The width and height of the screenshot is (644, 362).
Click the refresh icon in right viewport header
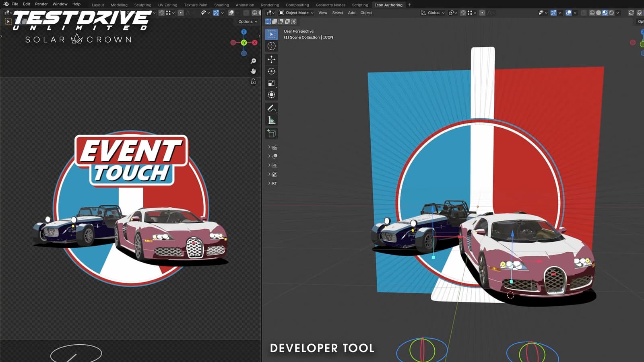click(631, 13)
